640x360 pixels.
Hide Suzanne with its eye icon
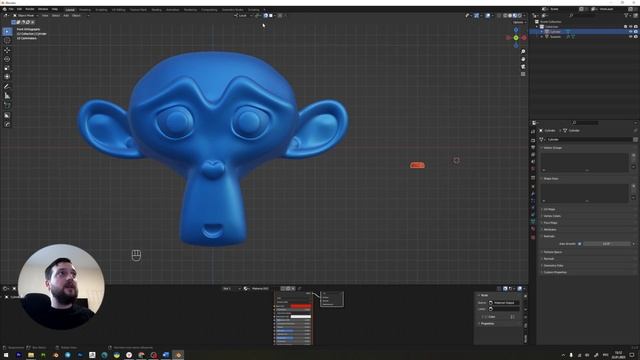coord(631,36)
